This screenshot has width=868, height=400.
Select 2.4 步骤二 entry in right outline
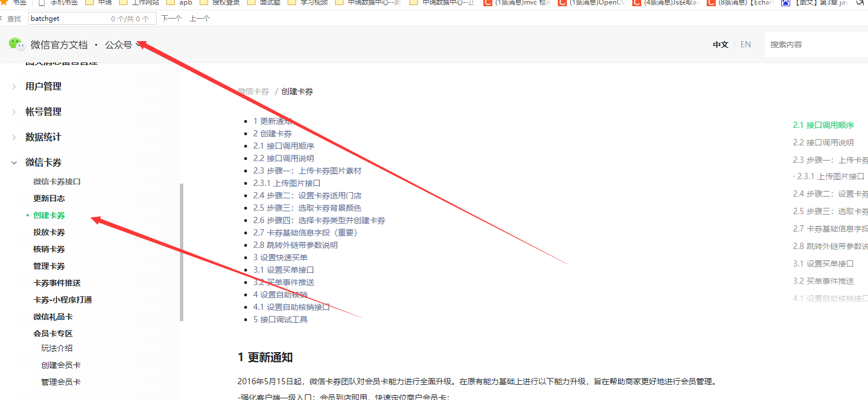click(830, 194)
